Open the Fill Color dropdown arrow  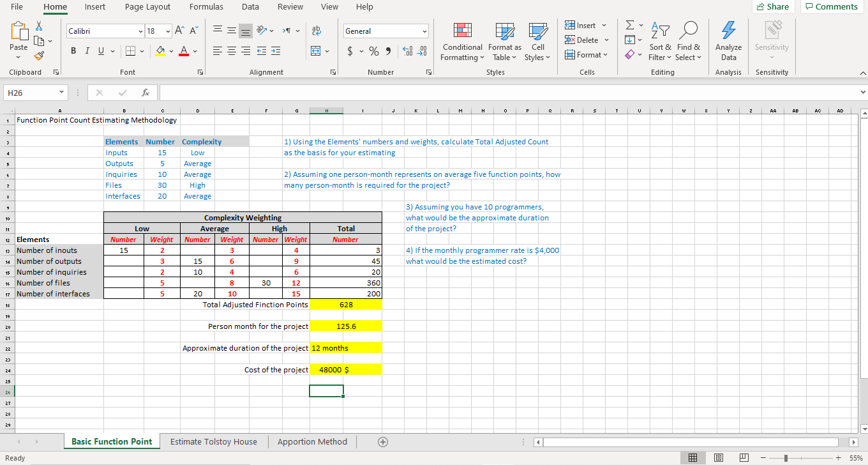tap(170, 50)
